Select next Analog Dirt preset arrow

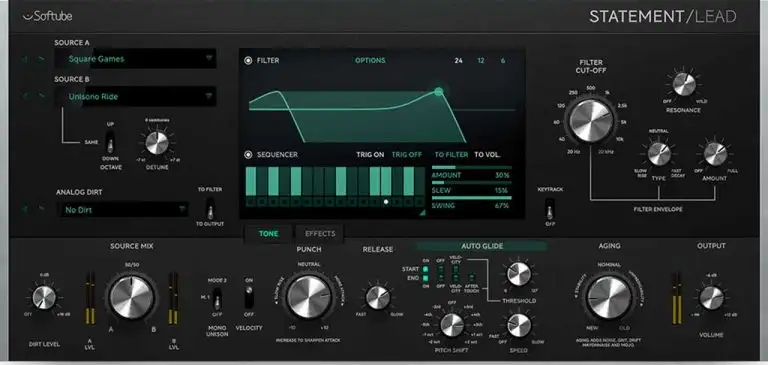click(42, 209)
